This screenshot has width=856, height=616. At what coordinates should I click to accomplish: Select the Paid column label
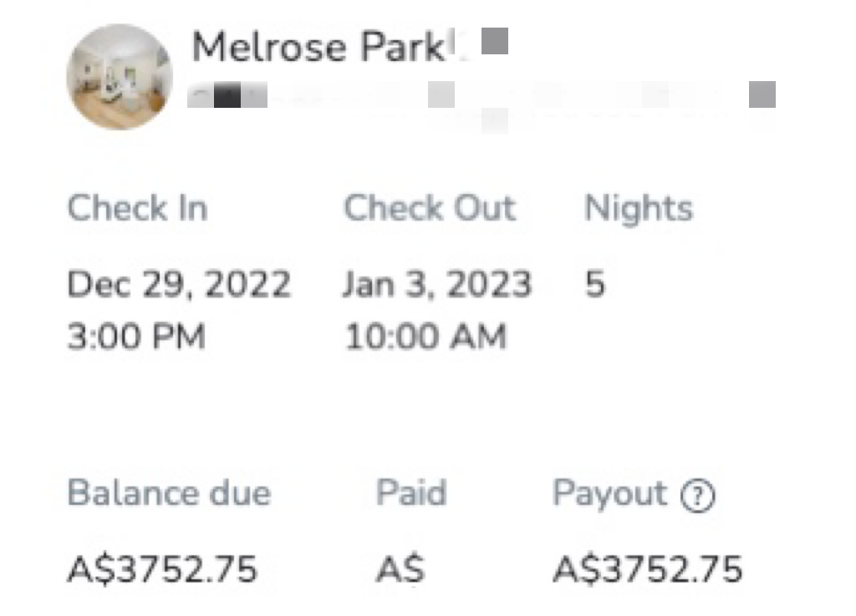click(411, 492)
